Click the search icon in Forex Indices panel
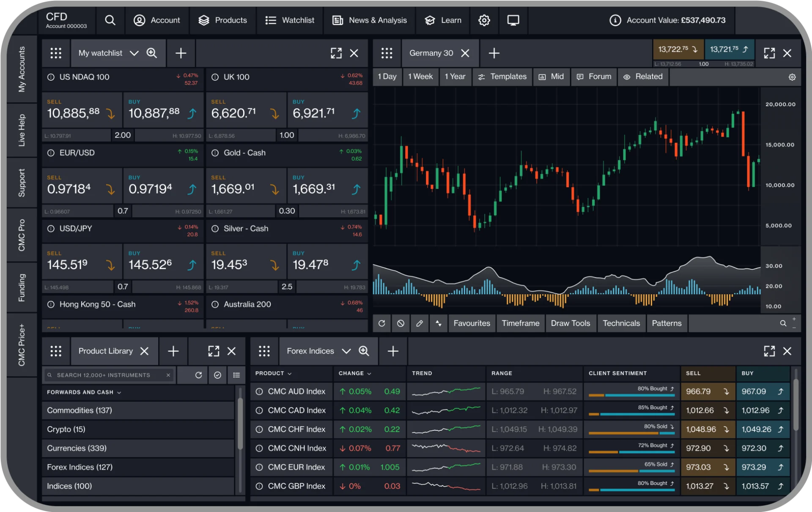This screenshot has width=812, height=512. pos(365,351)
